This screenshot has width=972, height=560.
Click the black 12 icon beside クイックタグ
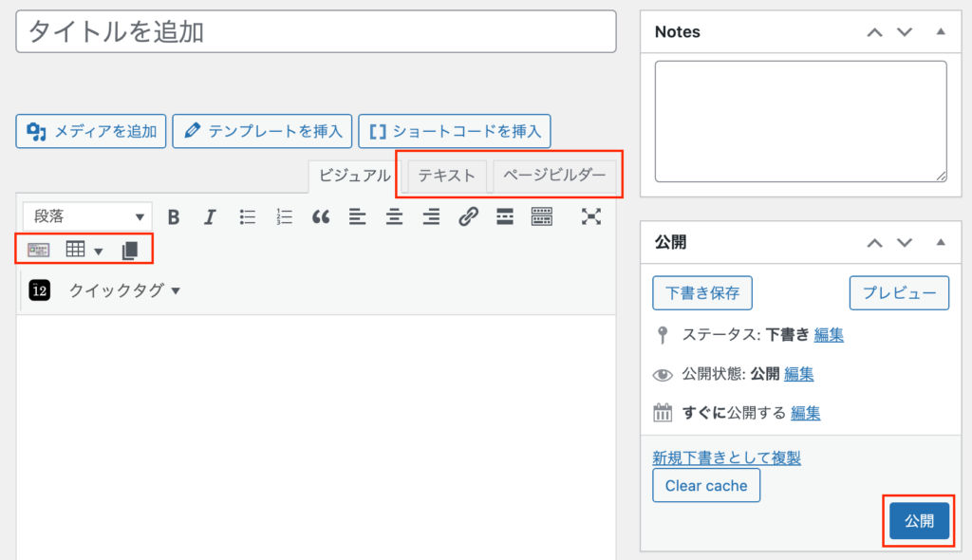tap(40, 290)
